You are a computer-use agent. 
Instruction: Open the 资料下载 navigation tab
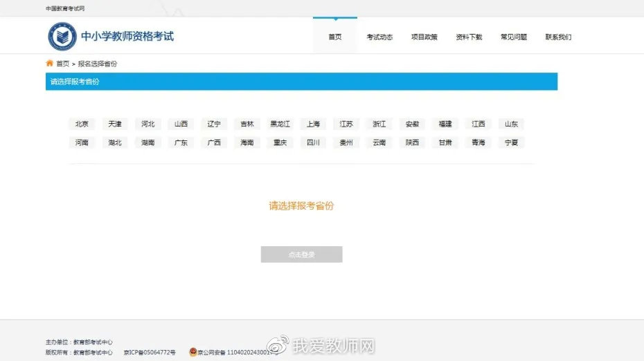[x=469, y=37]
